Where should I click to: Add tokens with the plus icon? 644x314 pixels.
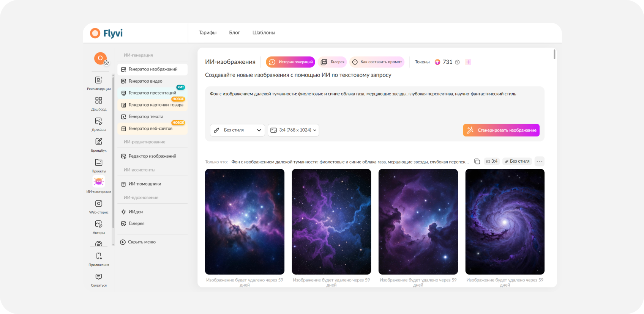(468, 62)
